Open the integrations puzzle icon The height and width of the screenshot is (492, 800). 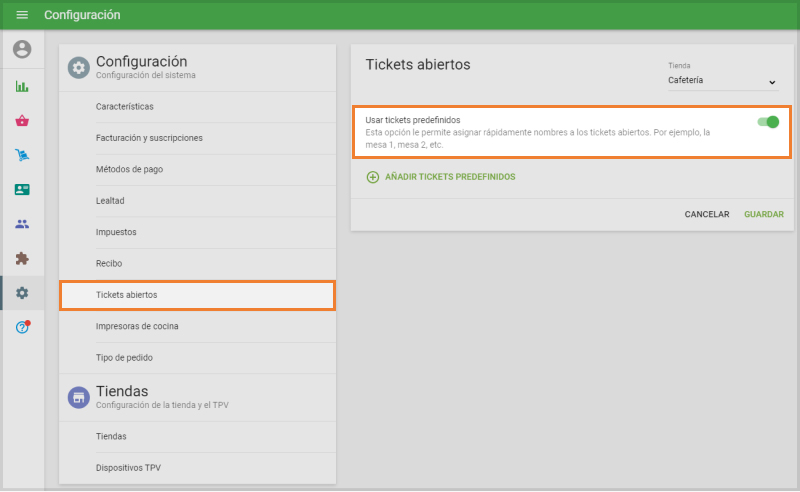click(x=22, y=258)
